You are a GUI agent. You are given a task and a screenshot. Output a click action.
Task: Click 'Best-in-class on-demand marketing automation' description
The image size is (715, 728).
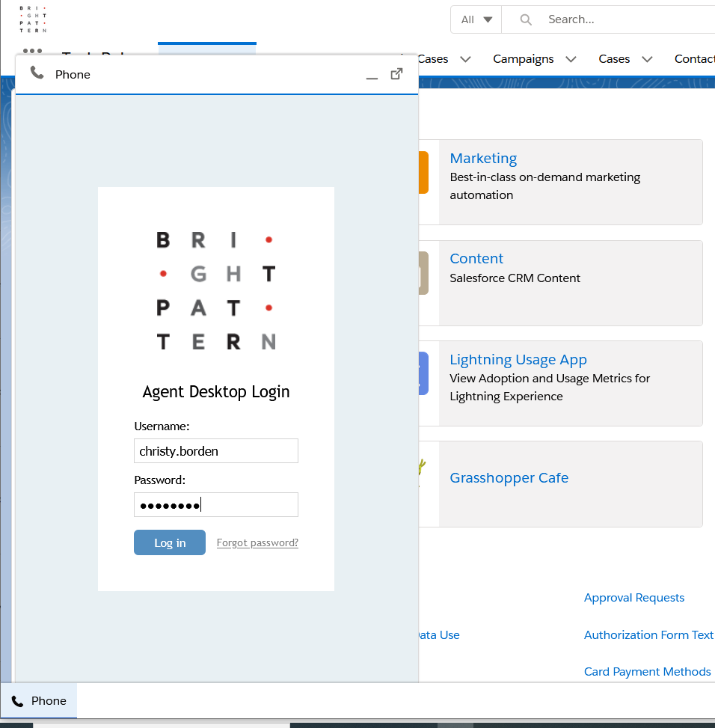544,186
